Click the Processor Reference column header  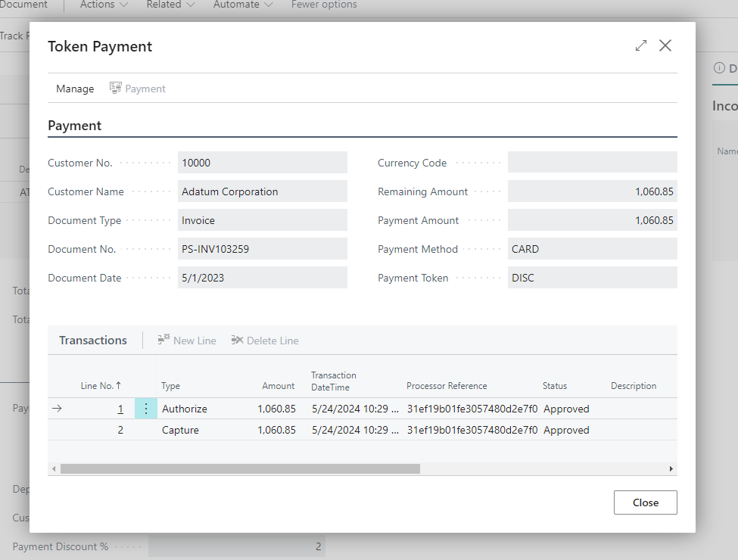pos(447,386)
